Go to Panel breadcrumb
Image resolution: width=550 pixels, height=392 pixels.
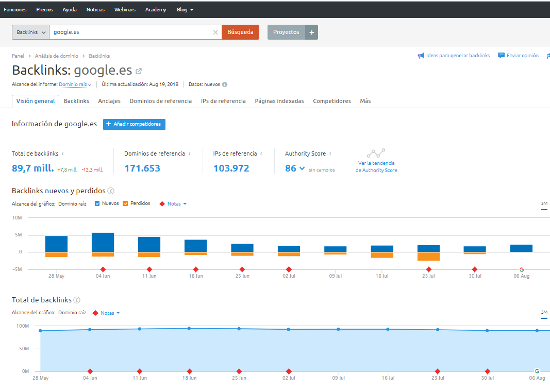18,56
